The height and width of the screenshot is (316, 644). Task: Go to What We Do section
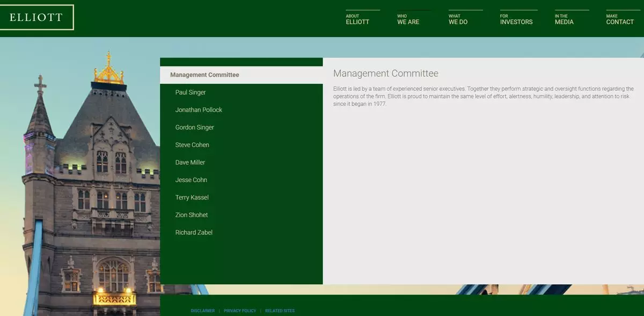tap(458, 20)
